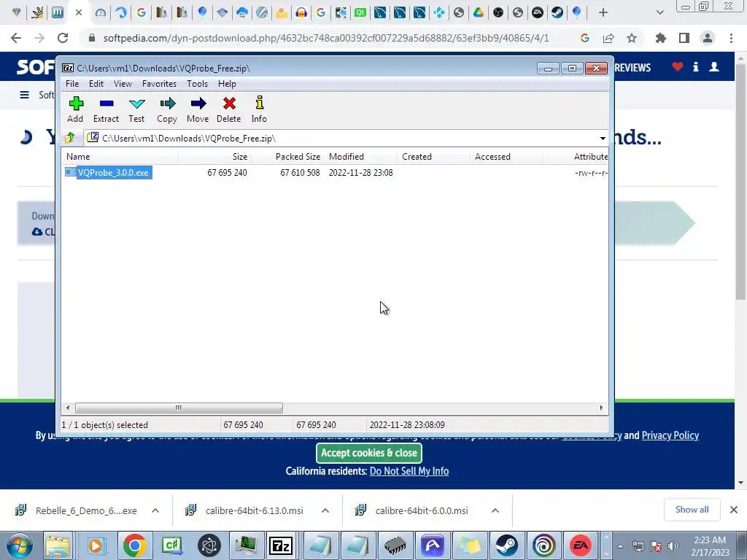Open the Chrome extensions puzzle icon
The width and height of the screenshot is (747, 560).
[x=661, y=38]
